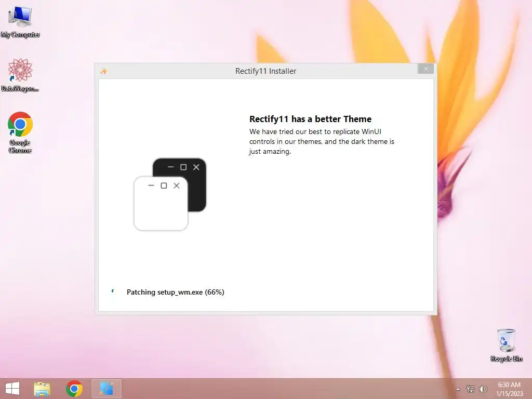Activate the Rectify11 Installer taskbar button
Screen dimensions: 532x399
point(107,389)
